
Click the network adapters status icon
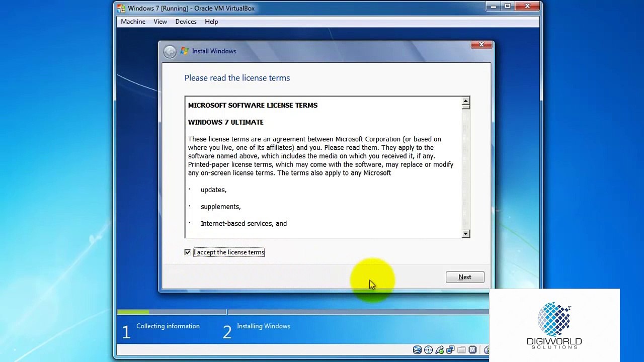coord(450,350)
